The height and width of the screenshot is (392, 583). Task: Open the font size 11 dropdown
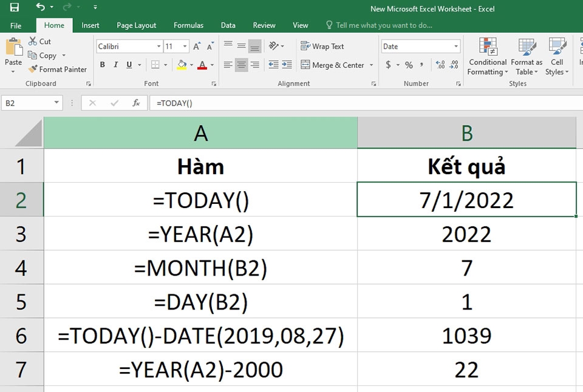[x=185, y=46]
